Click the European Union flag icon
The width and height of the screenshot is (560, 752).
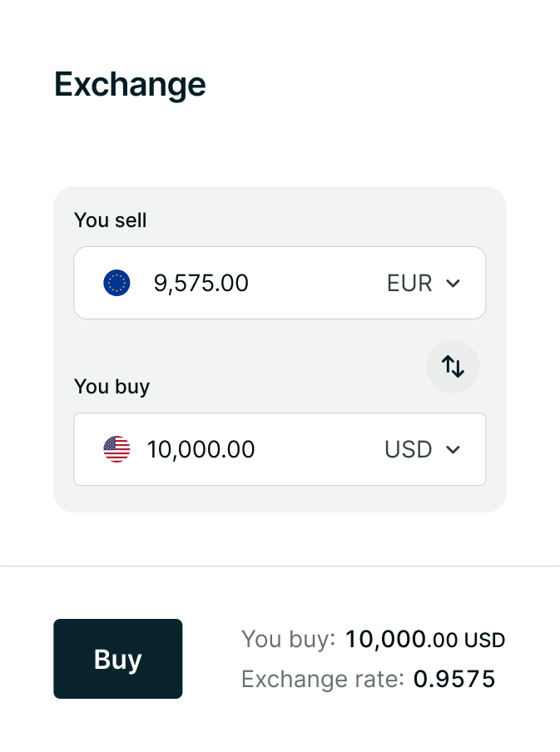116,284
